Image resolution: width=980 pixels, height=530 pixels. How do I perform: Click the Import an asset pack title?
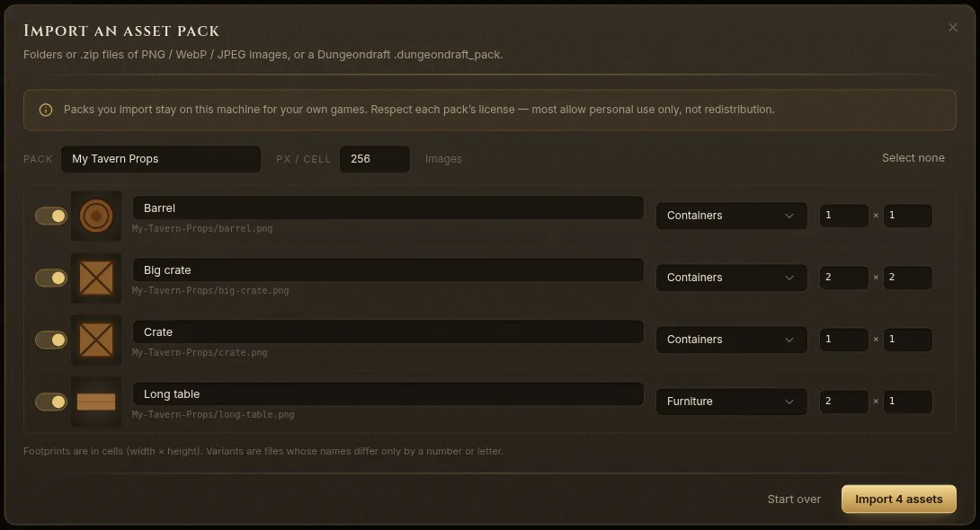pos(121,31)
